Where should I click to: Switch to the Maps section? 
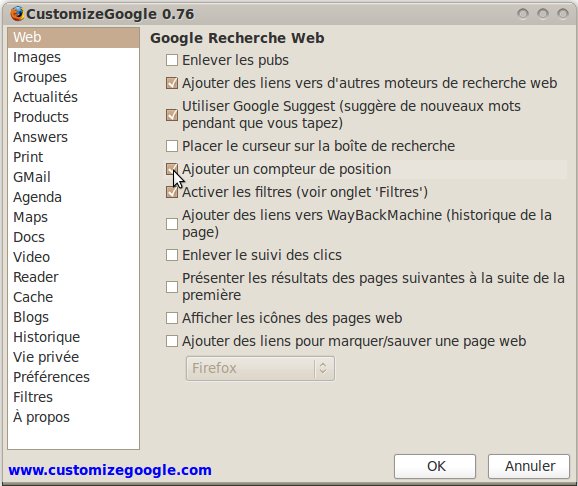pos(73,217)
